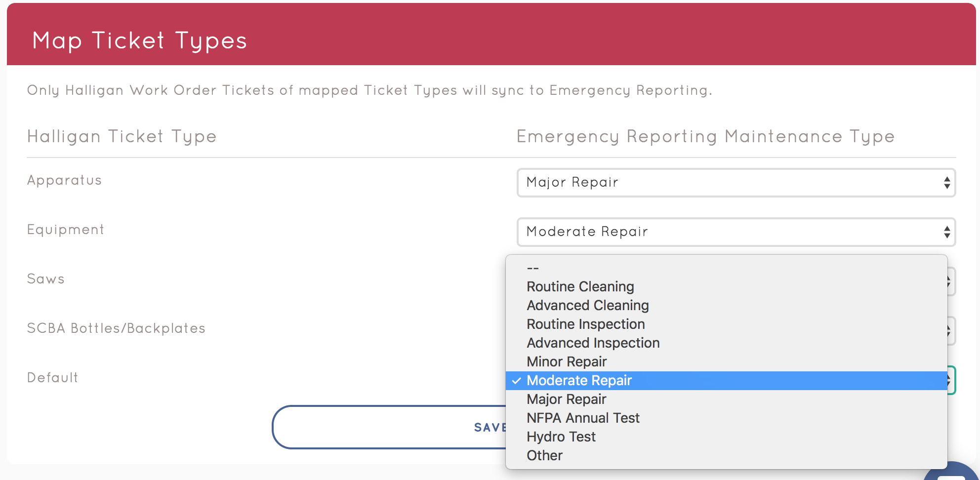
Task: Click the Halligan Ticket Type column header
Action: tap(122, 137)
